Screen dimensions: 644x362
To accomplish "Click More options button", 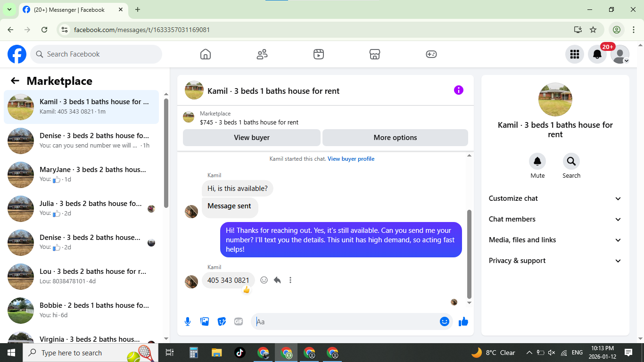I will [x=395, y=138].
